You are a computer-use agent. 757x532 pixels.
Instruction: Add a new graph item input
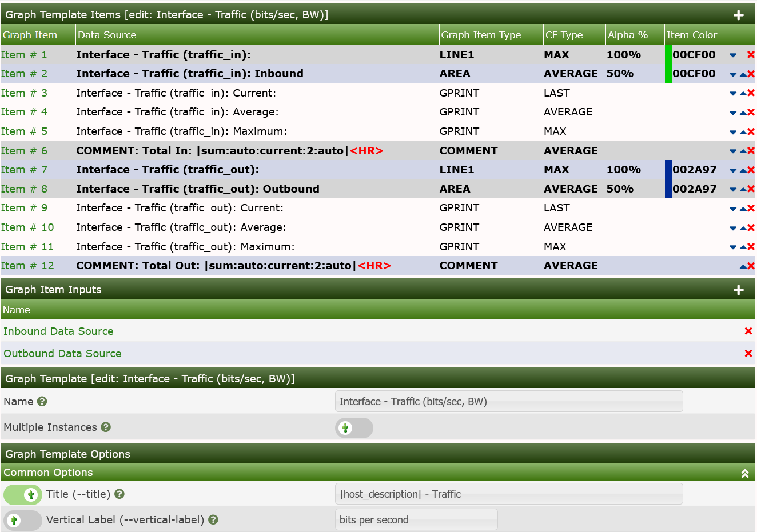point(739,289)
